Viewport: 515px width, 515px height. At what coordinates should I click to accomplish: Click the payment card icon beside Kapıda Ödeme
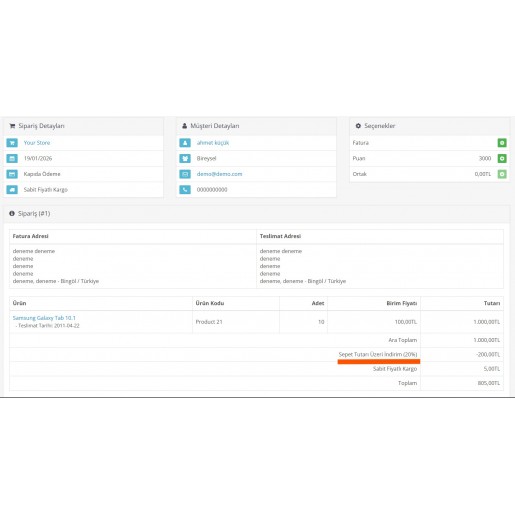12,174
